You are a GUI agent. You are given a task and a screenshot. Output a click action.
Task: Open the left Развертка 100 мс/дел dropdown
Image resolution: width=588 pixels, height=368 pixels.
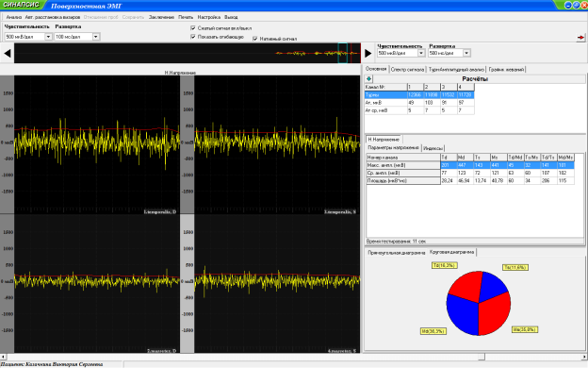[x=96, y=37]
